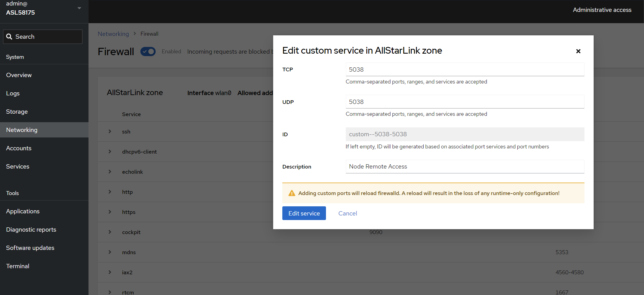Click the cockpit port 9090 value

(x=376, y=232)
